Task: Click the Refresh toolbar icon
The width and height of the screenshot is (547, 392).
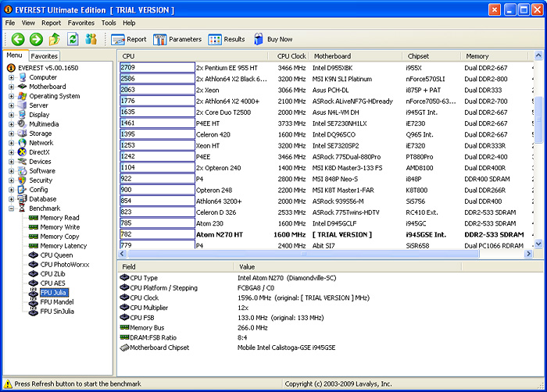Action: pos(73,39)
